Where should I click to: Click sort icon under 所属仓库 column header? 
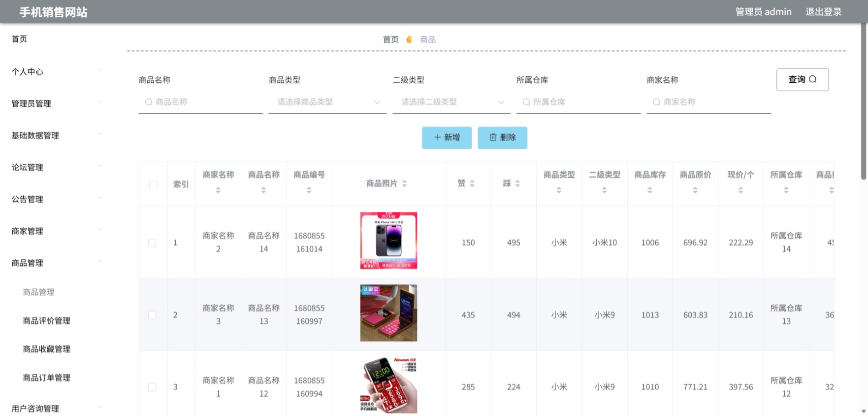tap(786, 190)
